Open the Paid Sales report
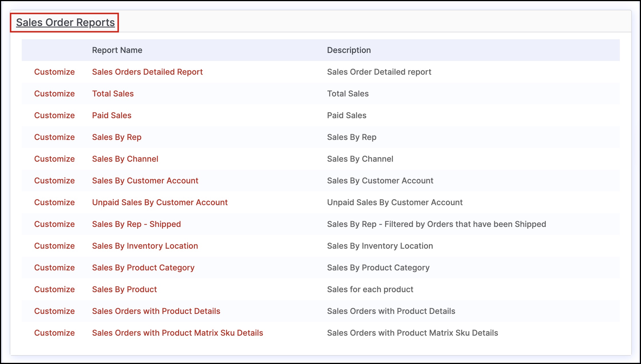 pos(112,115)
